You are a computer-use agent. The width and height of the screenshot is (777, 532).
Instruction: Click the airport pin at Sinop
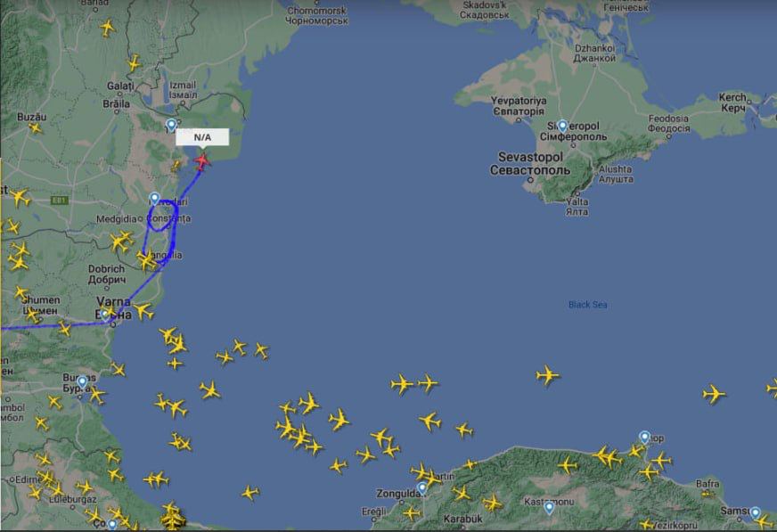coord(644,438)
